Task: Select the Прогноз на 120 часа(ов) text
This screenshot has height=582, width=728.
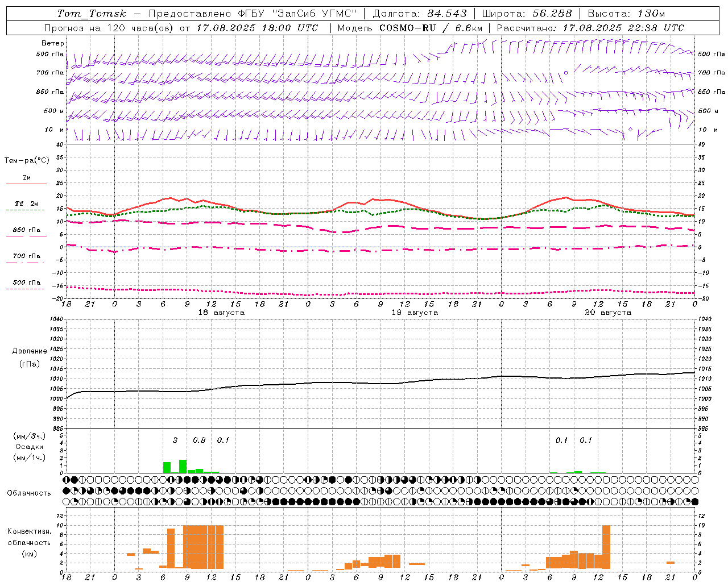Action: pyautogui.click(x=110, y=28)
